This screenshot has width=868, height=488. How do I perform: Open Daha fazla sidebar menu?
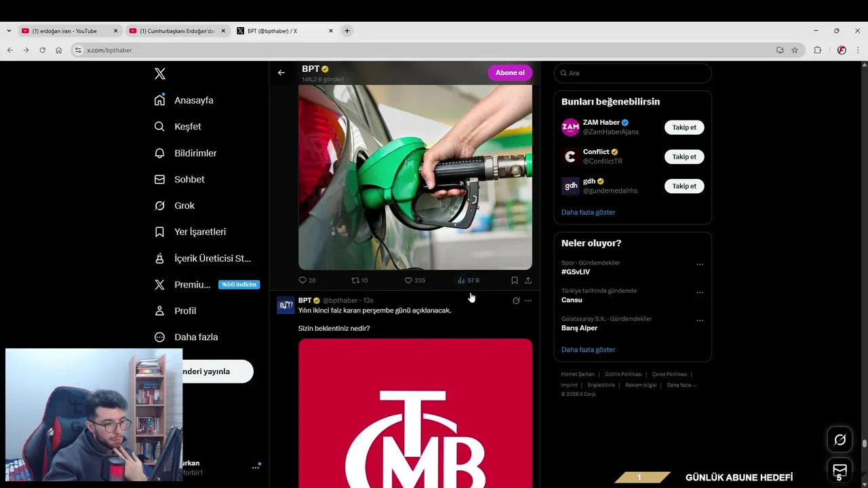186,337
